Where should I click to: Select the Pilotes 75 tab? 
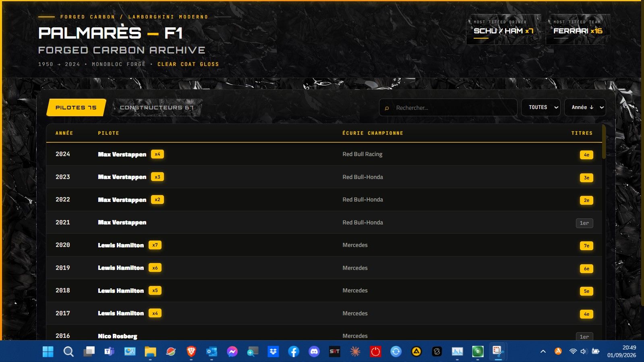pos(76,107)
